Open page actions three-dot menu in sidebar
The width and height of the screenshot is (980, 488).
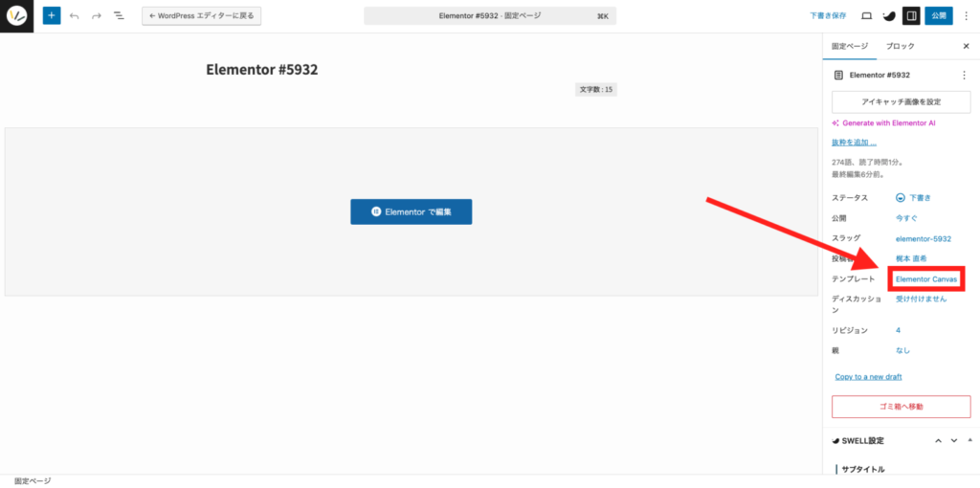pos(963,75)
